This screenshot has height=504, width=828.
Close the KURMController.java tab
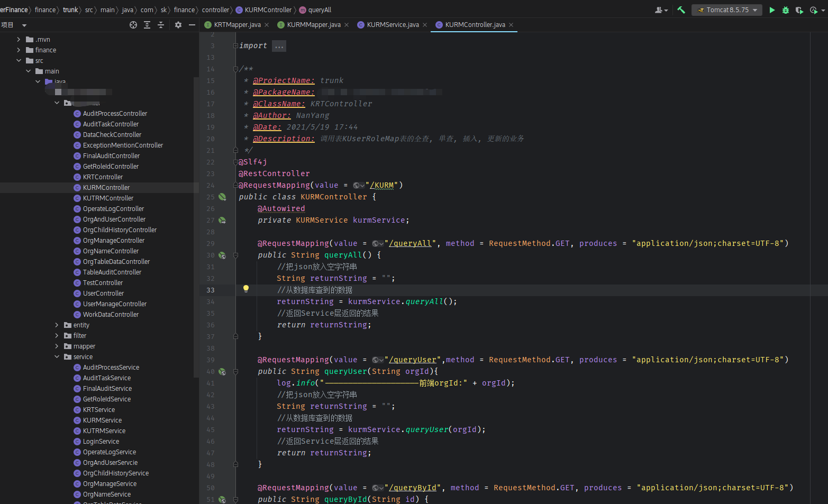pos(511,25)
